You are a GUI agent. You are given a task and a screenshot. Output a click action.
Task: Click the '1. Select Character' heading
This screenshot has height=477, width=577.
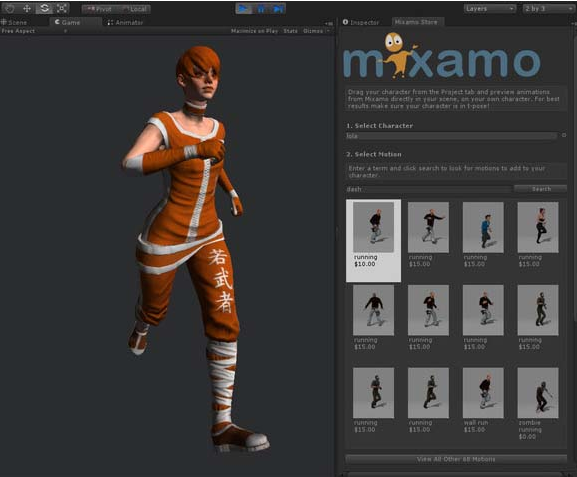click(379, 126)
